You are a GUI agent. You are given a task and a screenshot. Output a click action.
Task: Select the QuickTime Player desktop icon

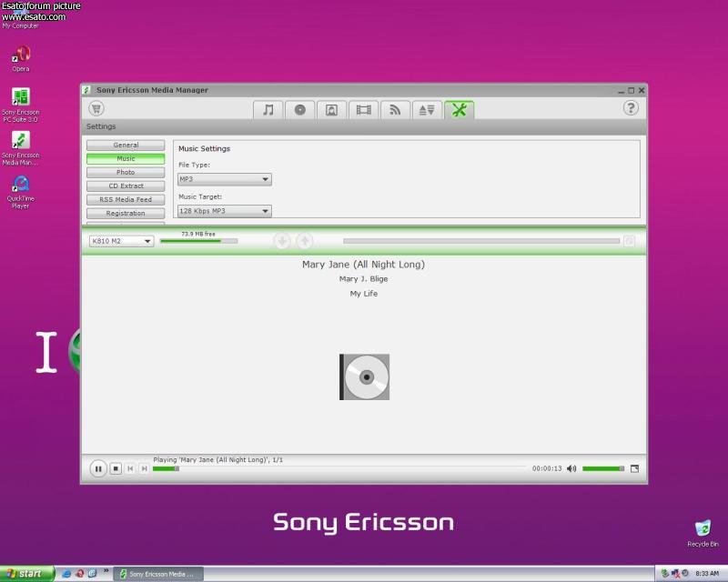(20, 192)
